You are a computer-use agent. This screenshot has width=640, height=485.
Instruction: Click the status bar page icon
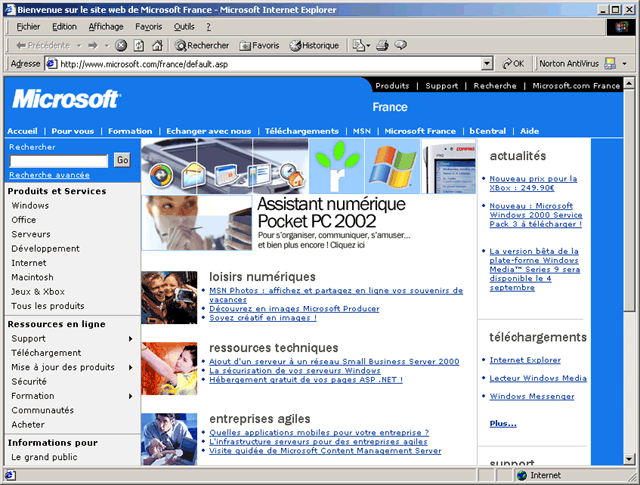click(x=10, y=475)
